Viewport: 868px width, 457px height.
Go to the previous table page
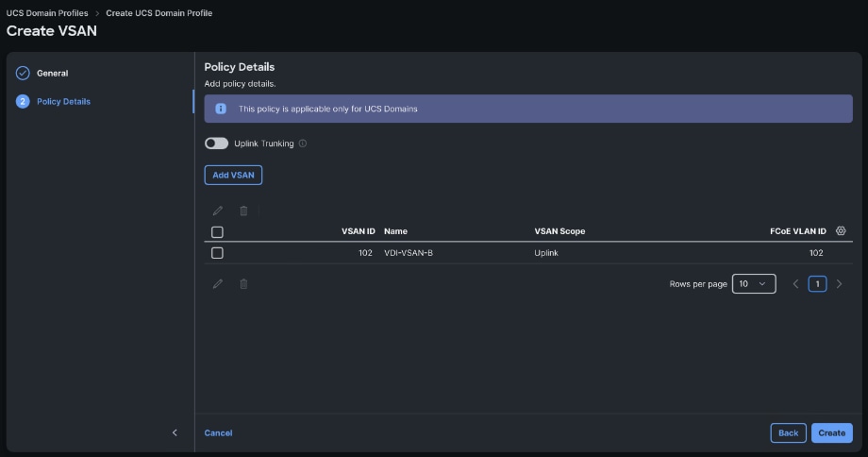(x=795, y=283)
